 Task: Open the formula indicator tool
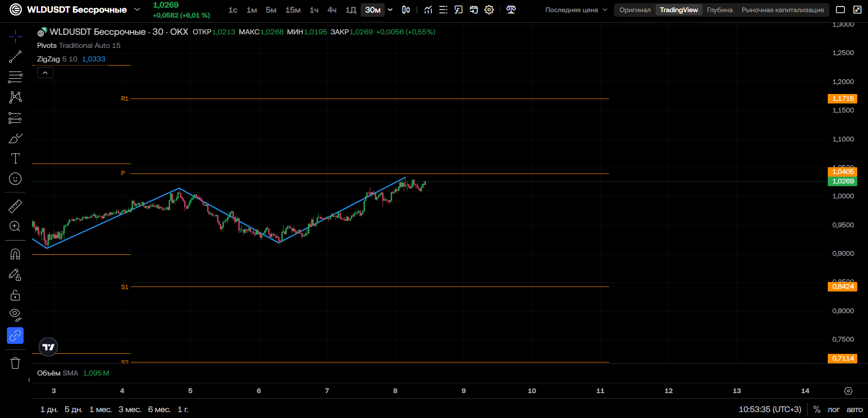(458, 10)
